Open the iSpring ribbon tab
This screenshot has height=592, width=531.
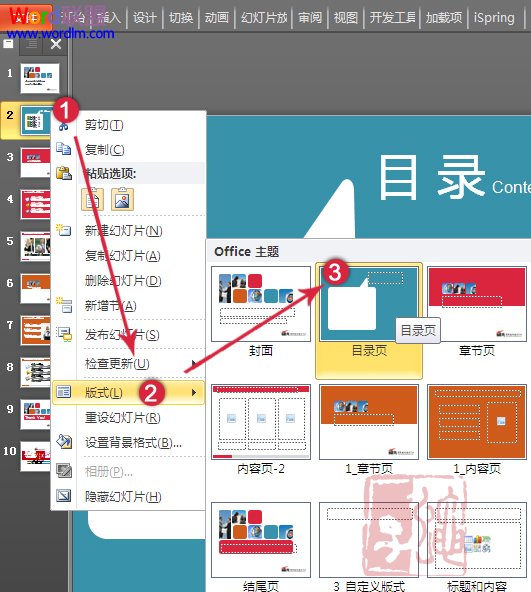click(494, 17)
